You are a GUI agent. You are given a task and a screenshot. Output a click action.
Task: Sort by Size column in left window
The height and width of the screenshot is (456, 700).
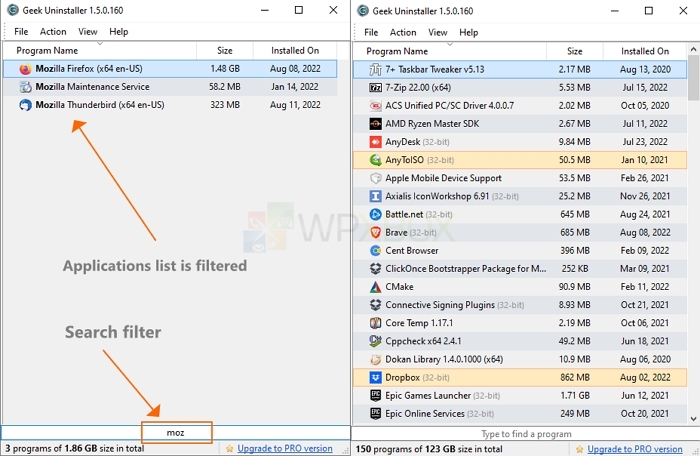click(225, 50)
